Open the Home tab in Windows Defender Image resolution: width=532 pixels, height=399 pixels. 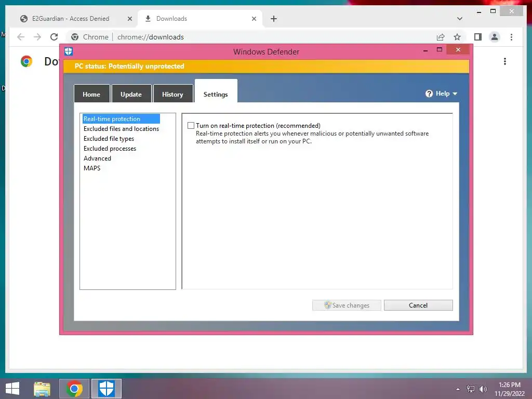pyautogui.click(x=91, y=94)
